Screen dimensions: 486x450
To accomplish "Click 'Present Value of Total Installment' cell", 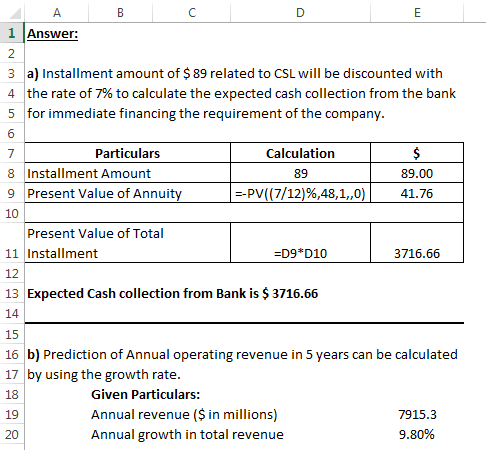I will pyautogui.click(x=127, y=243).
